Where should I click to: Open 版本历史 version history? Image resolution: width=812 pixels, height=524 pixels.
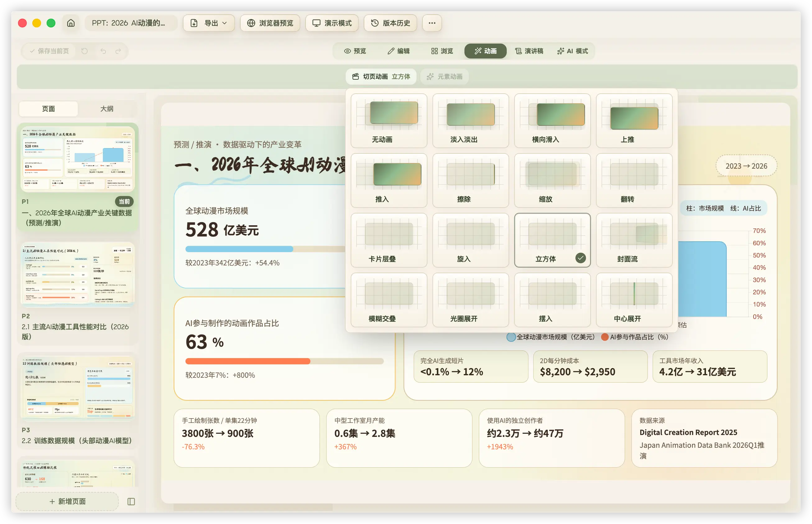pos(390,23)
